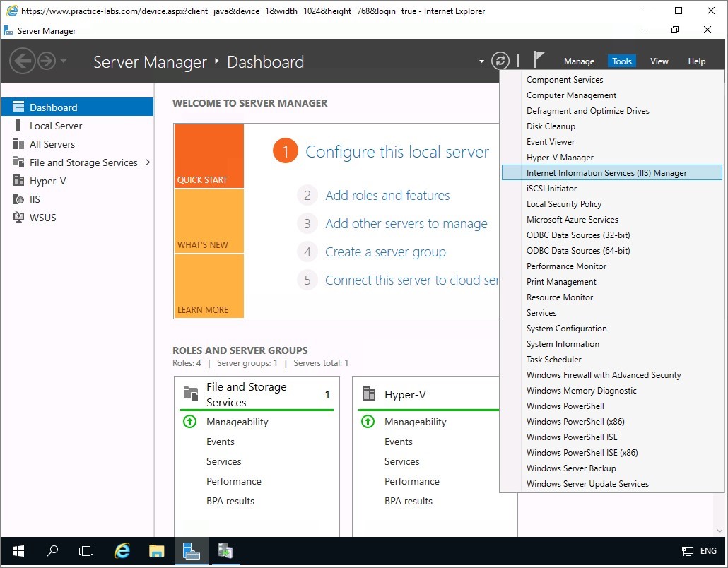Click the Task View taskbar icon
Image resolution: width=728 pixels, height=568 pixels.
point(86,551)
